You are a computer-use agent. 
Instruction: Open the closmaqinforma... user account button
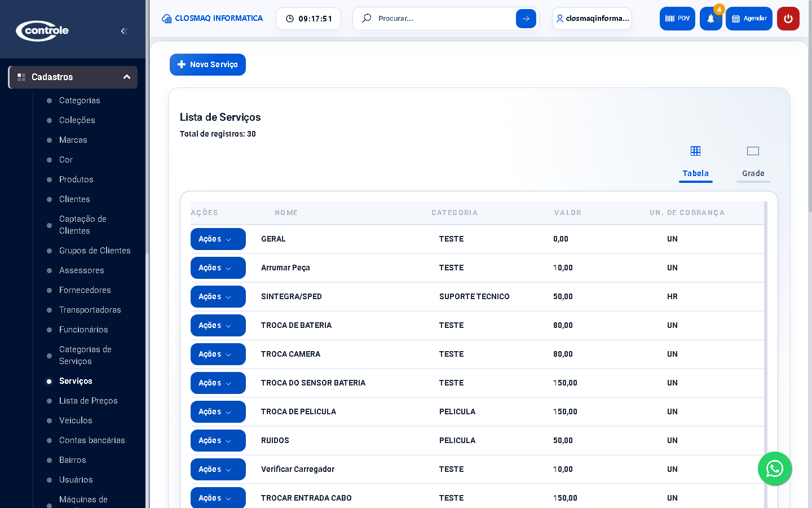(592, 19)
